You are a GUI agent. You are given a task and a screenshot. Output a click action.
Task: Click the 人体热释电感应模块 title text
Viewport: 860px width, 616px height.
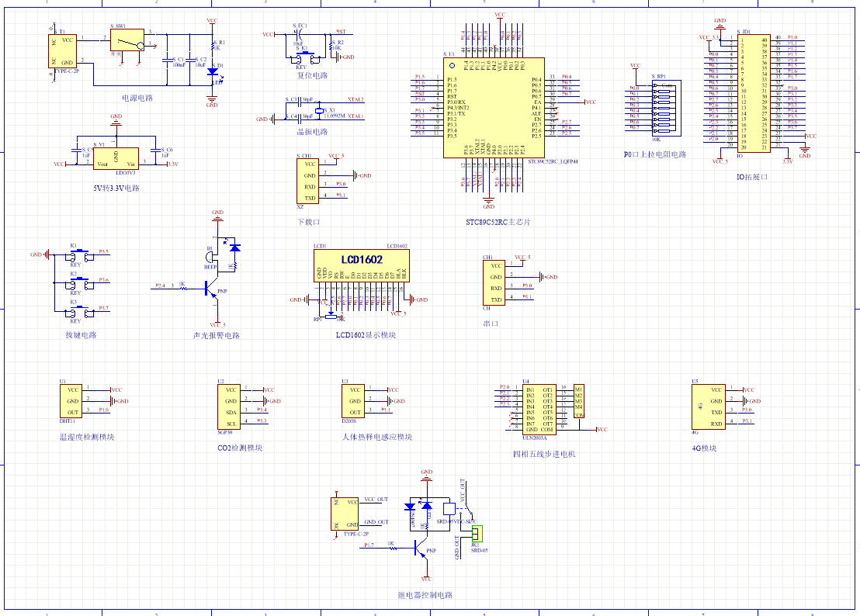pyautogui.click(x=377, y=437)
